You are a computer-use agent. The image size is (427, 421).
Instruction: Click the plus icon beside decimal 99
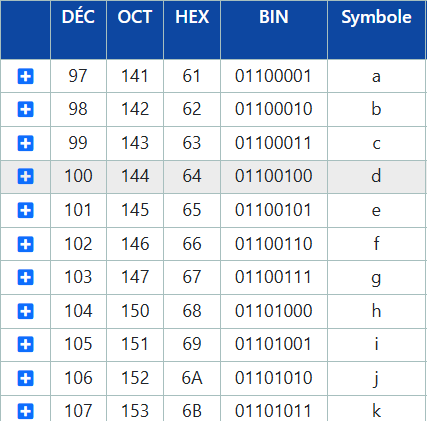tap(25, 143)
